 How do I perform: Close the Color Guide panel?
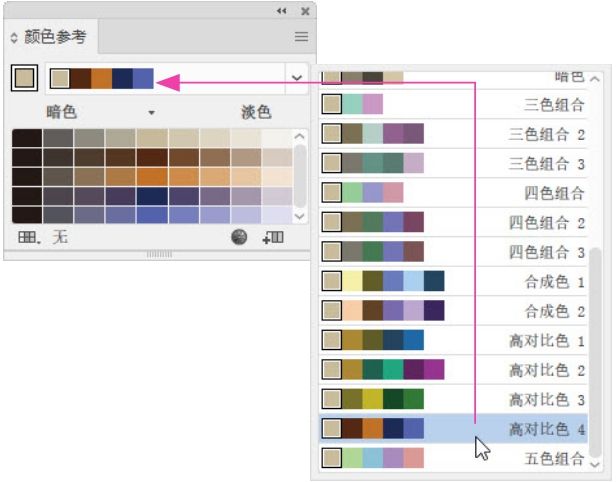305,11
